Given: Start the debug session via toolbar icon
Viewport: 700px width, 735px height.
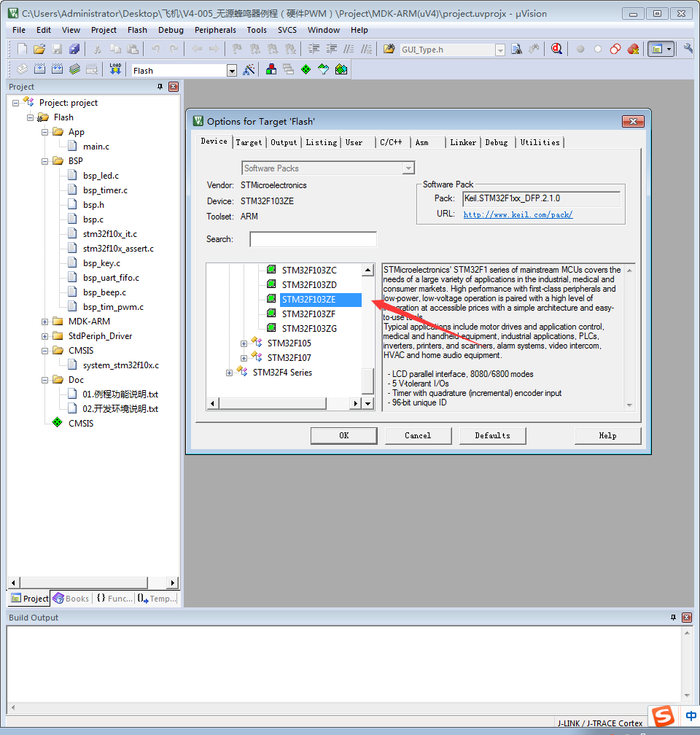Looking at the screenshot, I should pyautogui.click(x=556, y=49).
